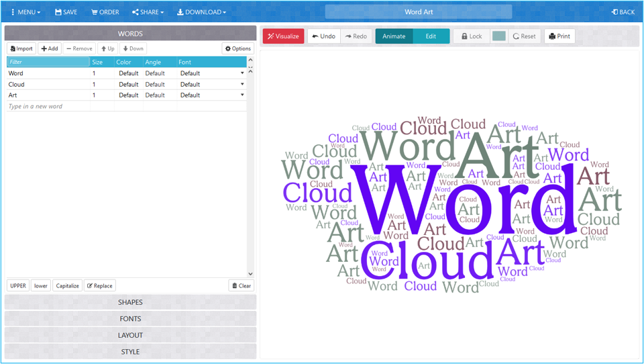
Task: Redo the last action
Action: [x=356, y=36]
